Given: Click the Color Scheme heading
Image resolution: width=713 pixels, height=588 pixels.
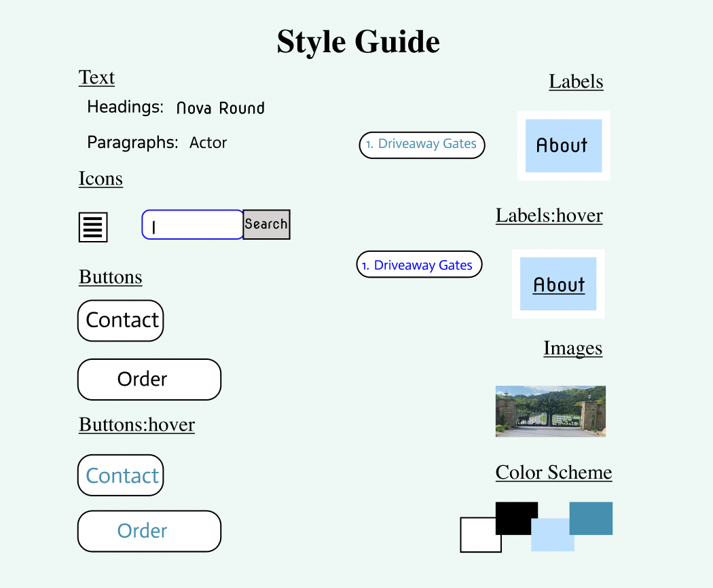Looking at the screenshot, I should tap(553, 473).
